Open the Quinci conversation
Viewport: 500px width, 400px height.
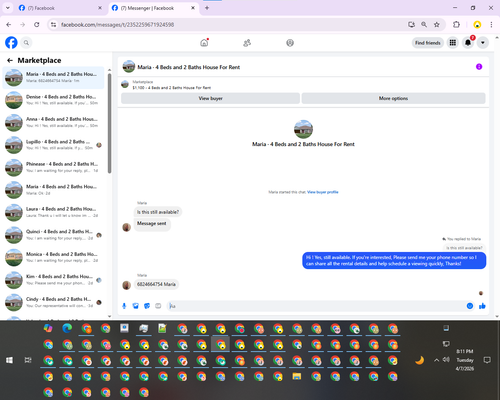pyautogui.click(x=53, y=235)
